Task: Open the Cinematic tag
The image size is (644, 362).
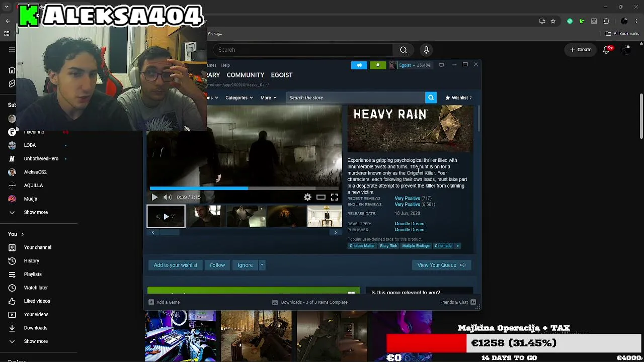Action: (x=443, y=246)
